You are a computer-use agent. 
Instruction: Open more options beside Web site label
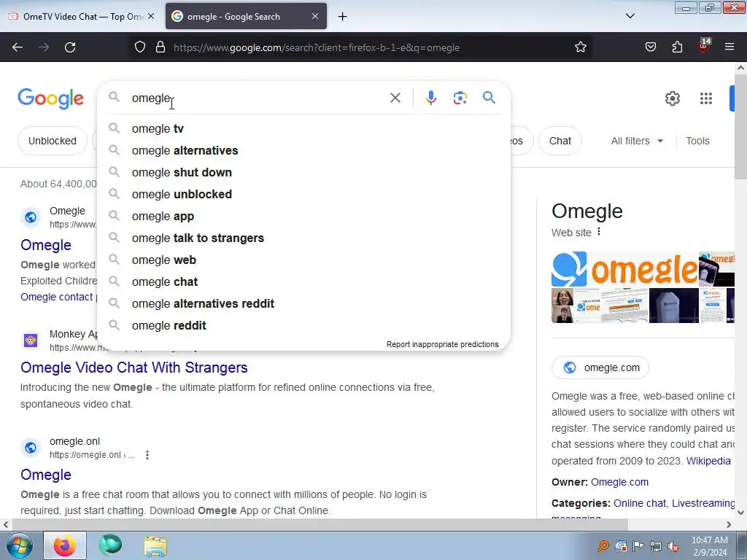[599, 232]
